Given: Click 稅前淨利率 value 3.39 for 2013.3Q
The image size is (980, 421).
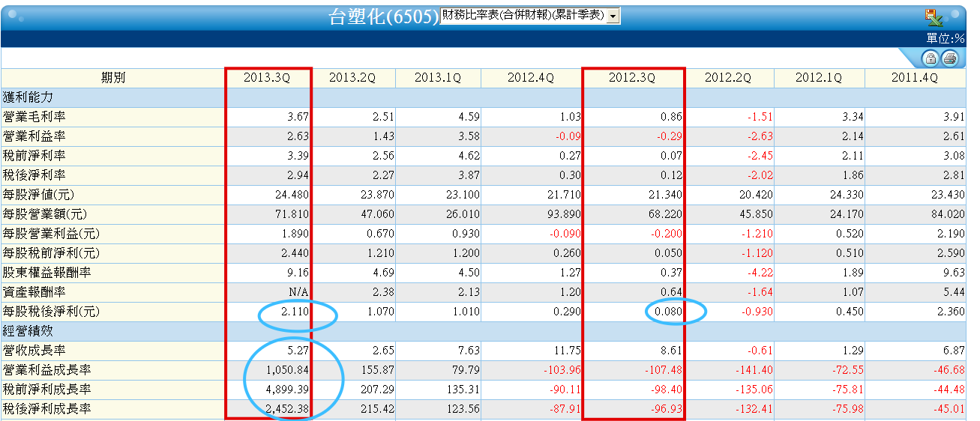Looking at the screenshot, I should [x=297, y=156].
